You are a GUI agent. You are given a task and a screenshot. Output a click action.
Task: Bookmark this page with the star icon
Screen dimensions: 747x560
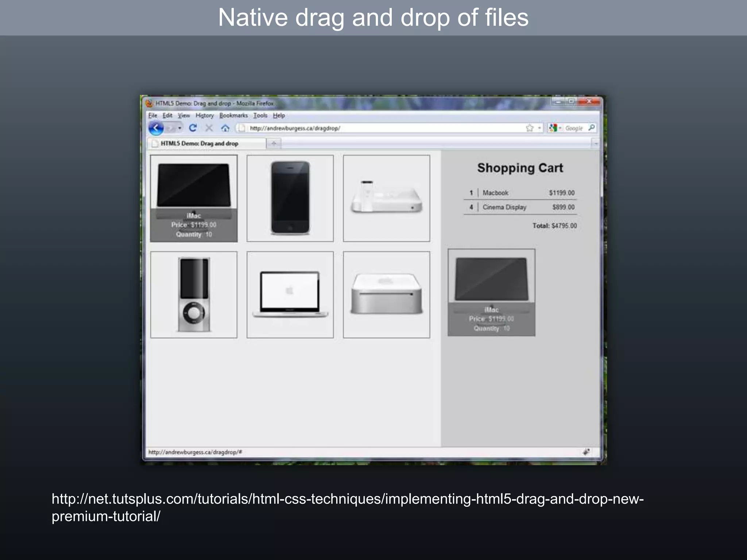[x=530, y=128]
